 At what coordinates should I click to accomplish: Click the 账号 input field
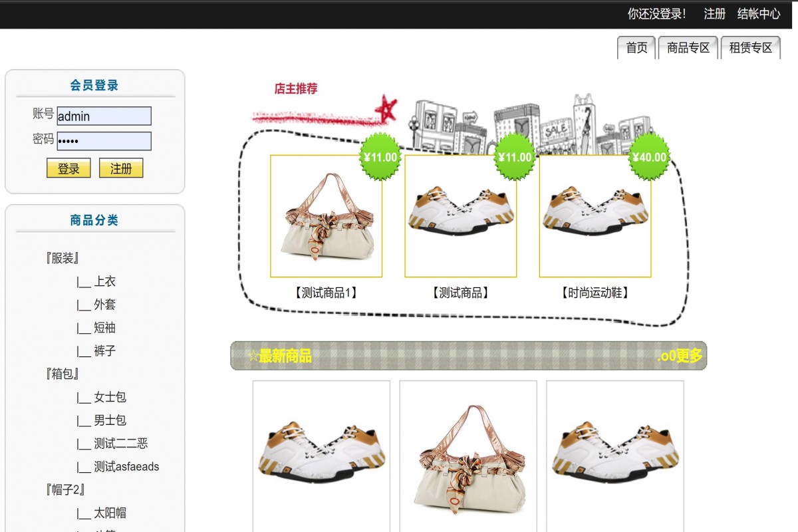click(x=104, y=116)
